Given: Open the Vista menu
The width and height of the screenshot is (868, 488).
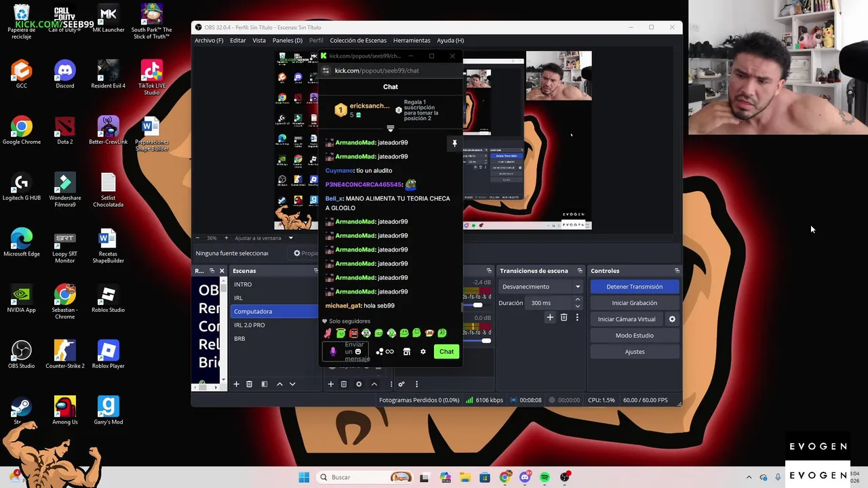Looking at the screenshot, I should [x=259, y=41].
